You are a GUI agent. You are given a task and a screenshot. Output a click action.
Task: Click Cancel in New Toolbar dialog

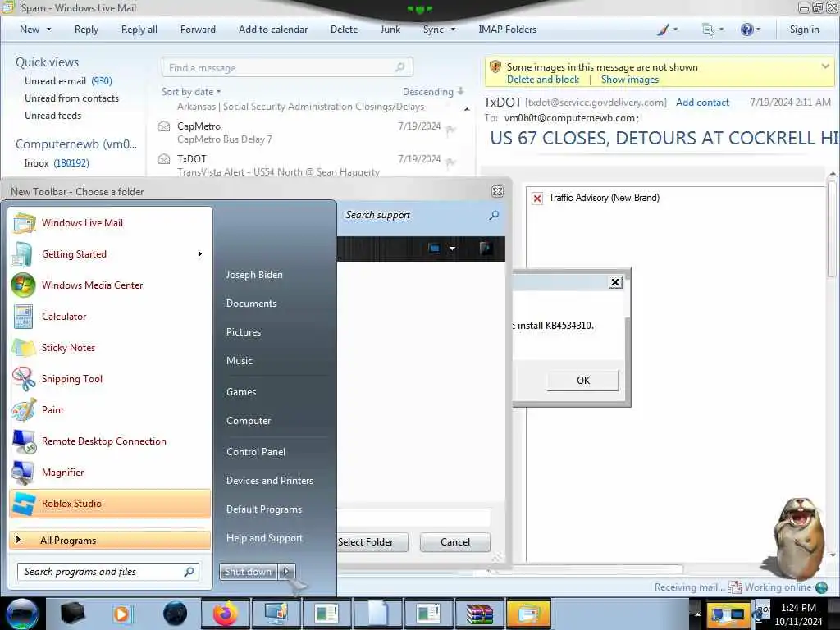tap(454, 542)
